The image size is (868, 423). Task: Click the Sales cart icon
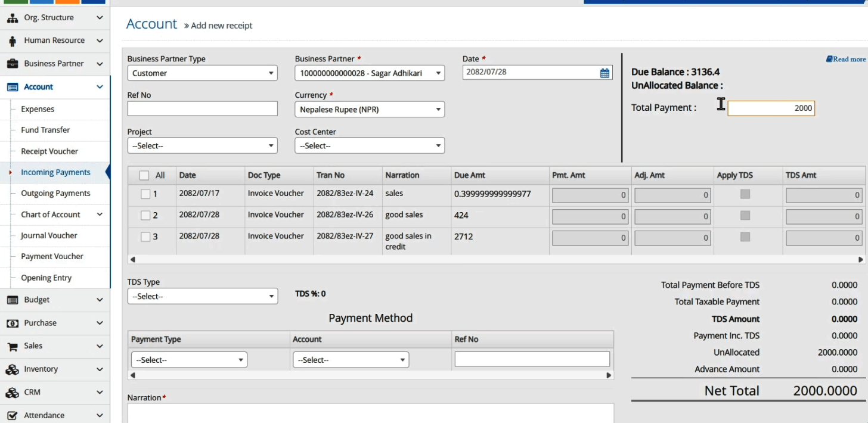(x=12, y=346)
